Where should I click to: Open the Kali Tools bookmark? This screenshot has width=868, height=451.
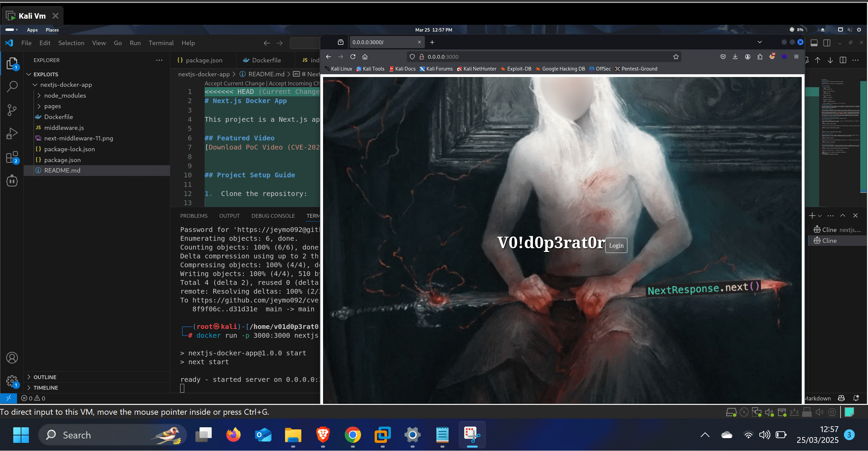370,69
